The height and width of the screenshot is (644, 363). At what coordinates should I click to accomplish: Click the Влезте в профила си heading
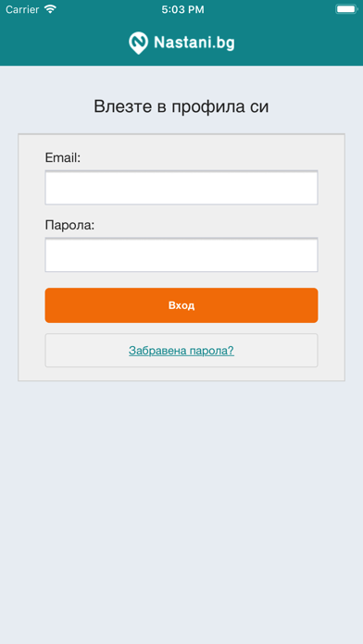[181, 106]
